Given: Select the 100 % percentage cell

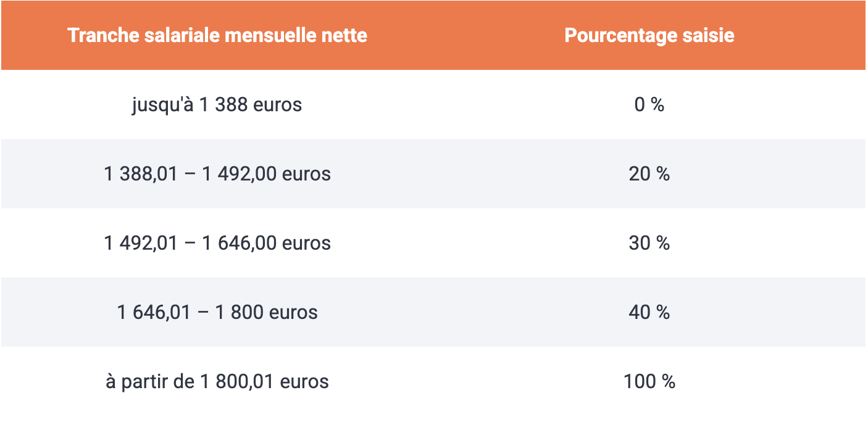Looking at the screenshot, I should click(649, 381).
